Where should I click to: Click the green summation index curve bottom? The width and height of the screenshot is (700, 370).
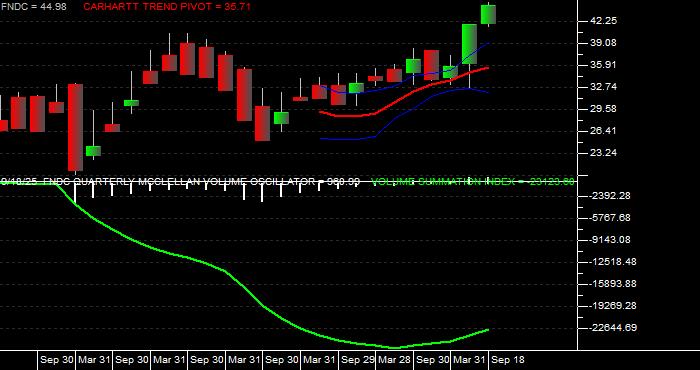[395, 347]
